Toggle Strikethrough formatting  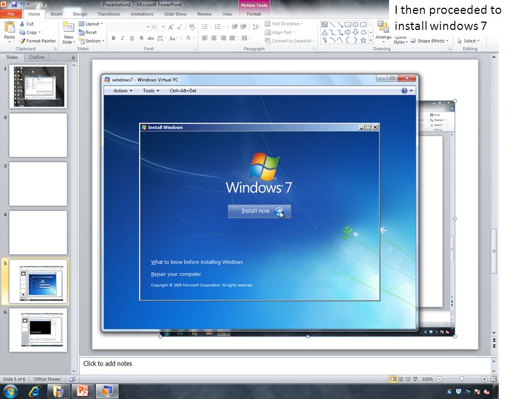tap(151, 38)
